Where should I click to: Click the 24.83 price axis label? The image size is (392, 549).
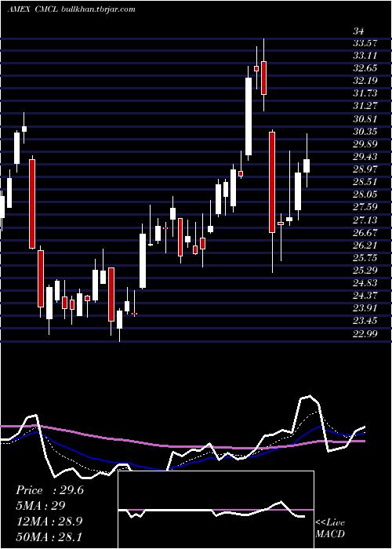pyautogui.click(x=365, y=283)
